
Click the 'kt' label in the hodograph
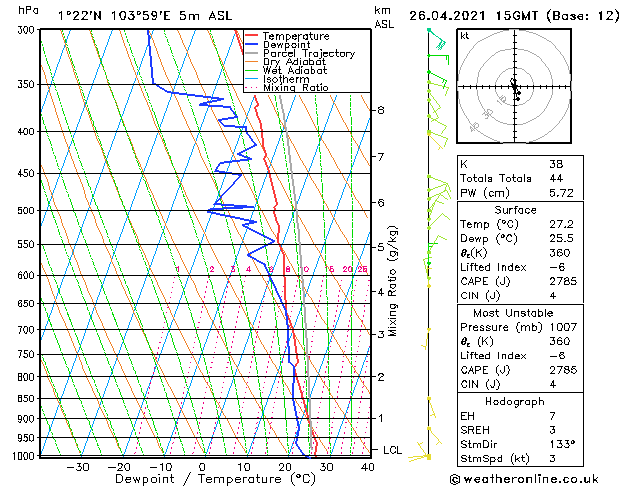click(x=465, y=35)
